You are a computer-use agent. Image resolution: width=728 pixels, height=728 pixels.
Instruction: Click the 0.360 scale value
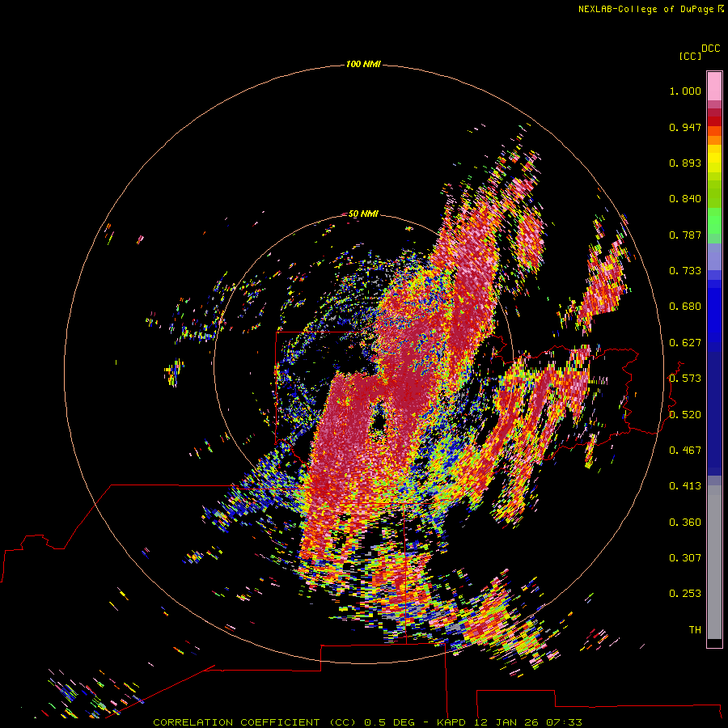pos(685,523)
